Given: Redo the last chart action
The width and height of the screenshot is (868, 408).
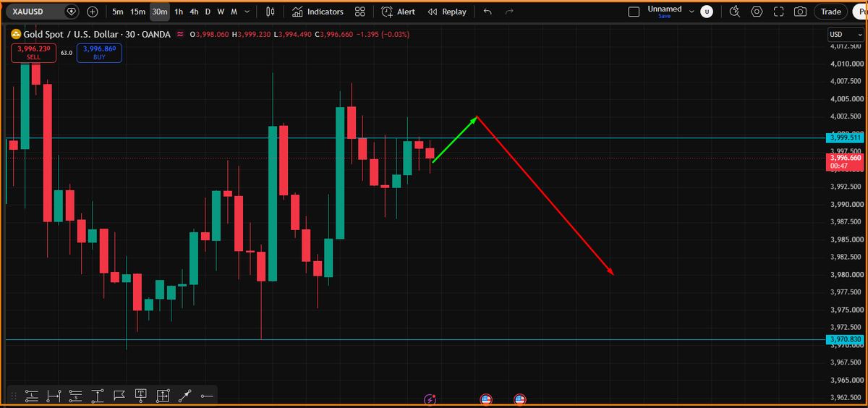Looking at the screenshot, I should pyautogui.click(x=509, y=12).
